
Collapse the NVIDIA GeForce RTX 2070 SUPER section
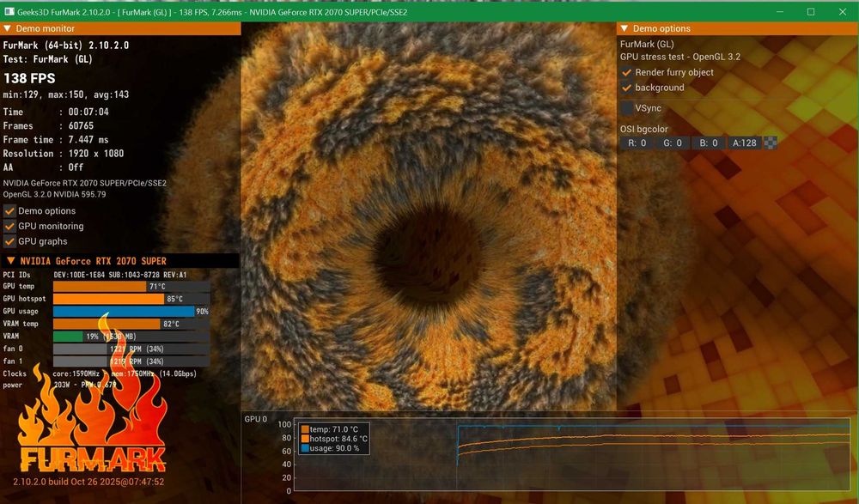(x=10, y=261)
